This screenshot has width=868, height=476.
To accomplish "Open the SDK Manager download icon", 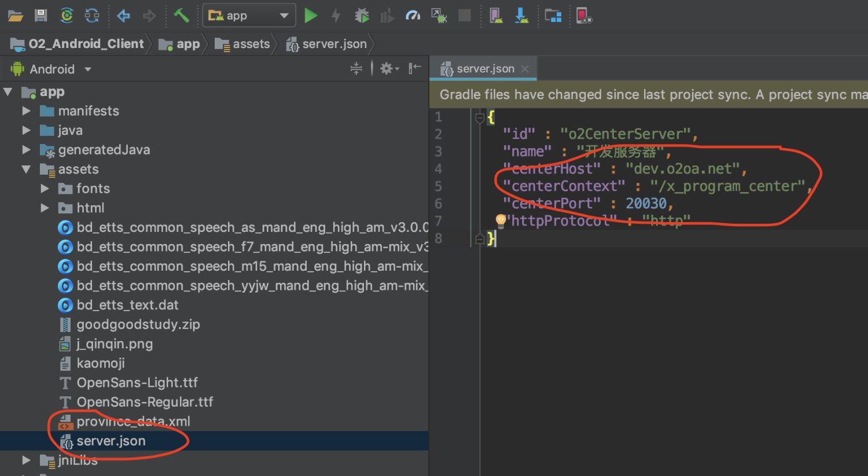I will coord(521,16).
